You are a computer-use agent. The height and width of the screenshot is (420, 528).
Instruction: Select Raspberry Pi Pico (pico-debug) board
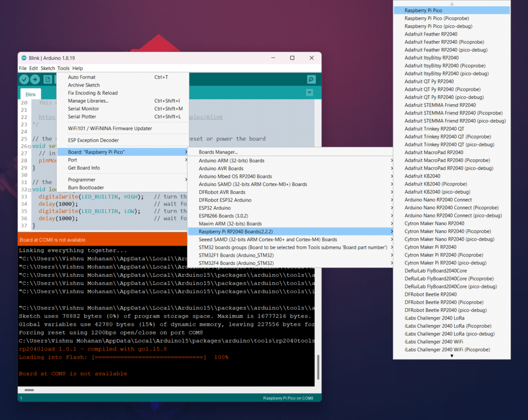(x=452, y=26)
